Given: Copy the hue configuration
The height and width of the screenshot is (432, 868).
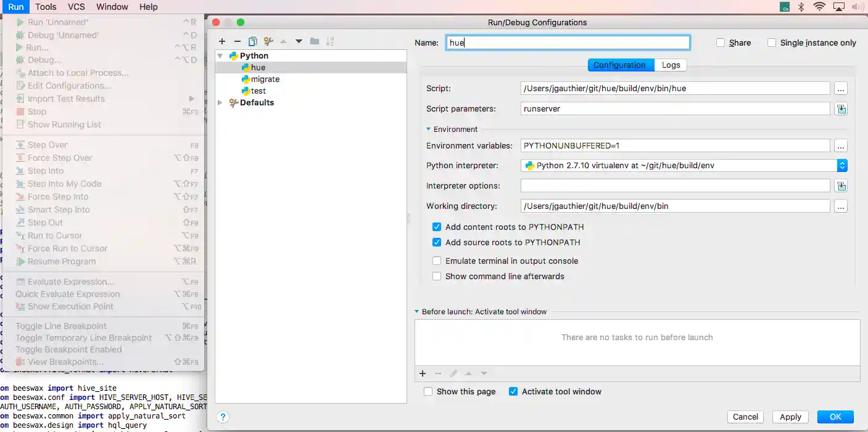Looking at the screenshot, I should (x=252, y=41).
